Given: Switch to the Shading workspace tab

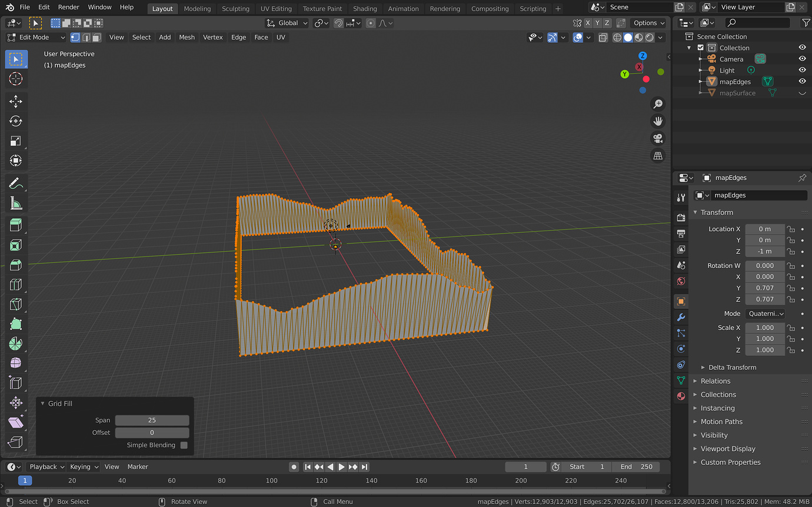Looking at the screenshot, I should (365, 8).
